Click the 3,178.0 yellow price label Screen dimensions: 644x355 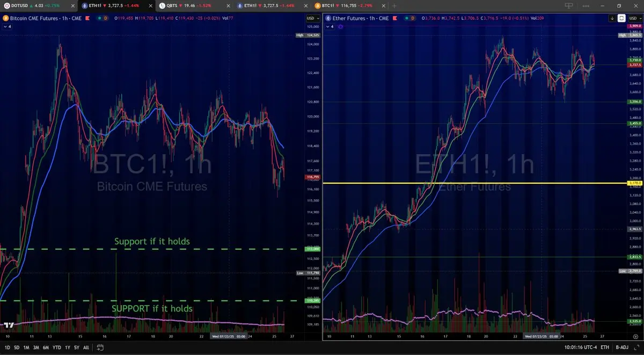click(x=635, y=183)
